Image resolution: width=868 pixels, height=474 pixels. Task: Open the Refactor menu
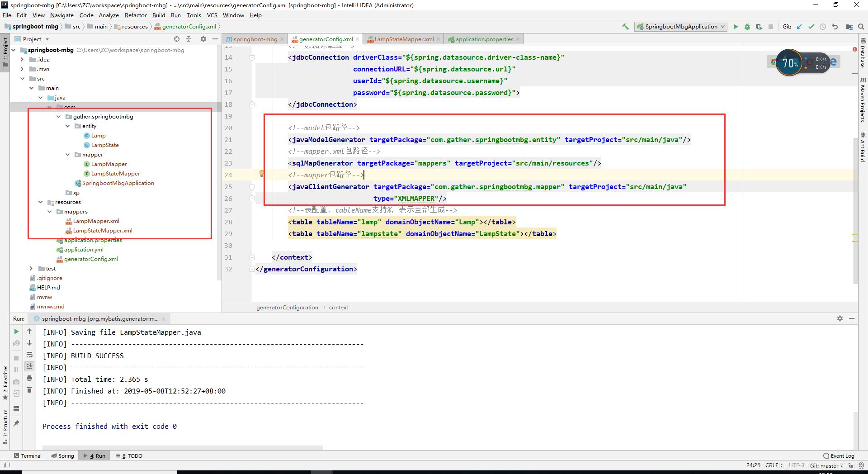(136, 15)
